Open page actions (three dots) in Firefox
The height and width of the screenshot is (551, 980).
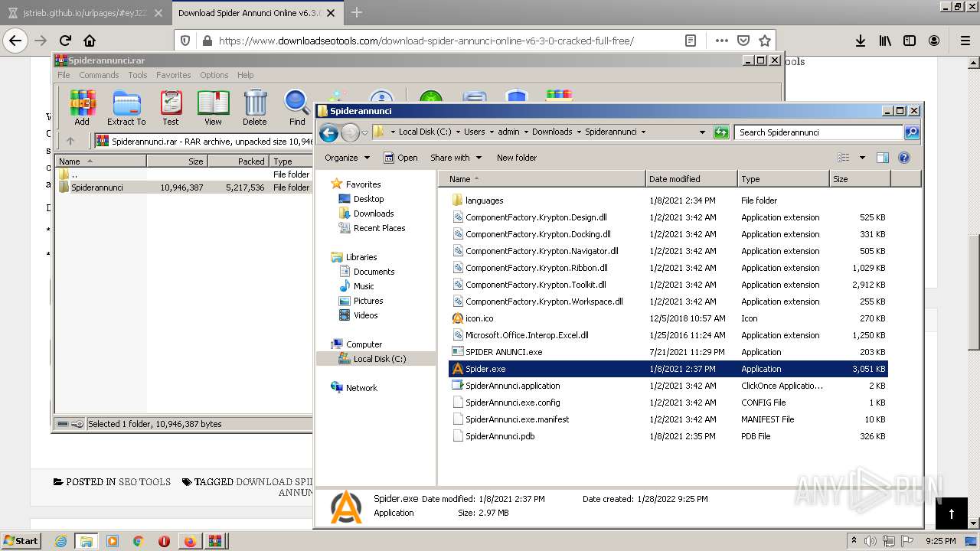(721, 41)
